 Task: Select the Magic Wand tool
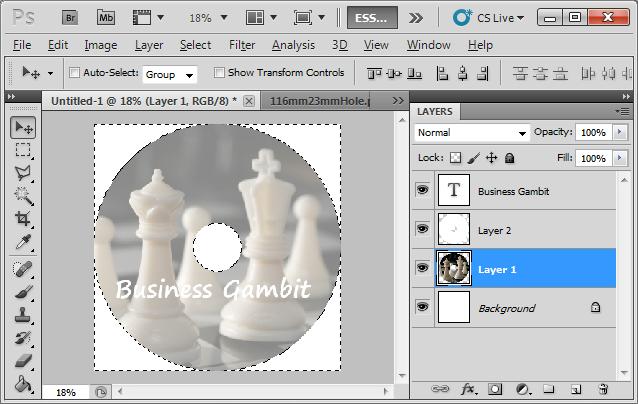coord(23,196)
